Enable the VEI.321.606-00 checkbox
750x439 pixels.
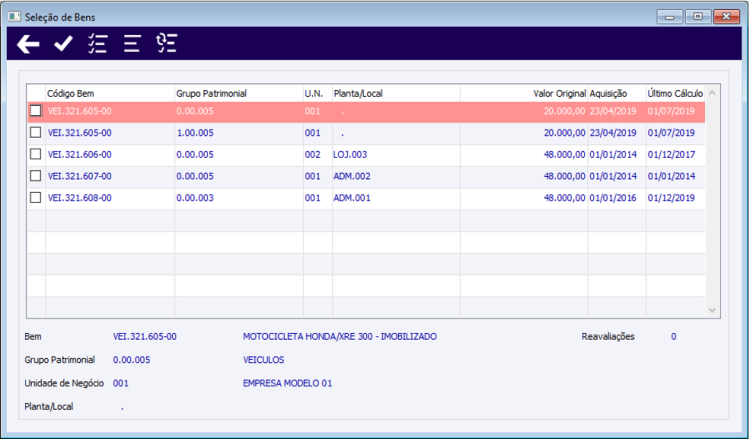tap(35, 154)
